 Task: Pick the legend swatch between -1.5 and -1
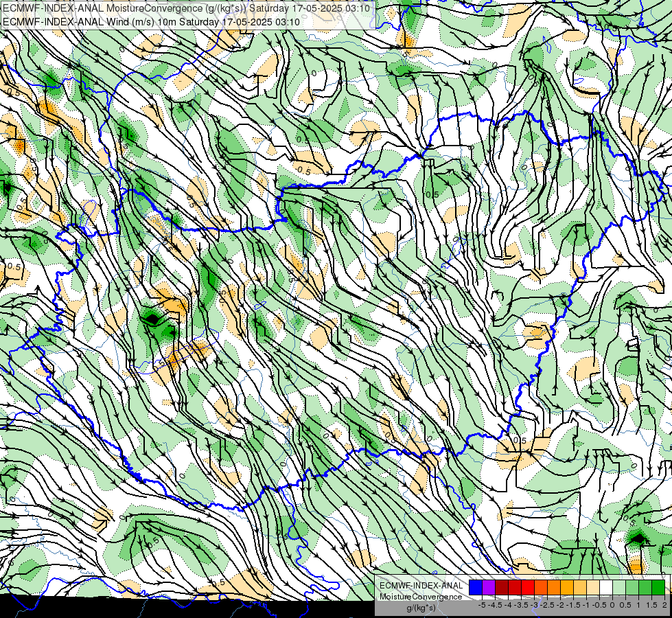pyautogui.click(x=580, y=587)
